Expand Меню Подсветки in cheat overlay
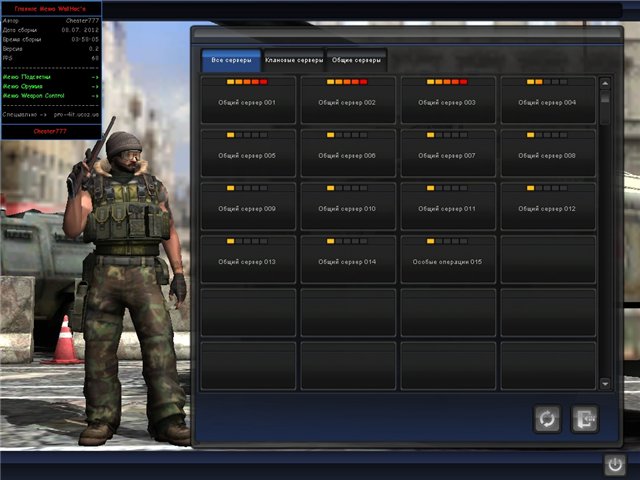Image resolution: width=640 pixels, height=480 pixels. (x=51, y=77)
